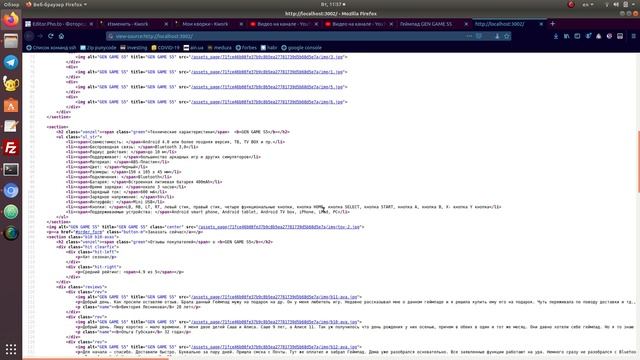
Task: Open the habr bookmark
Action: click(x=269, y=47)
